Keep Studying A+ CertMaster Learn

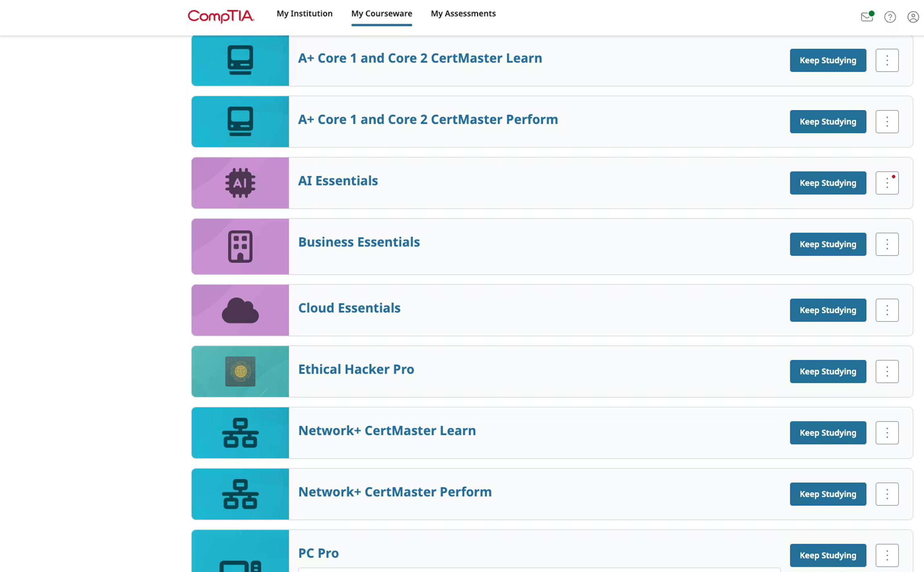[828, 60]
